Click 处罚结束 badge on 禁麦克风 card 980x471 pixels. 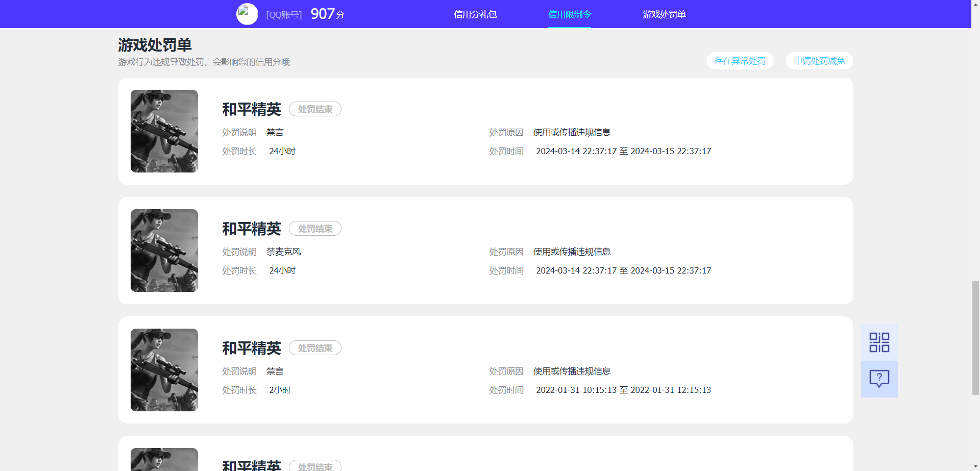[x=315, y=229]
